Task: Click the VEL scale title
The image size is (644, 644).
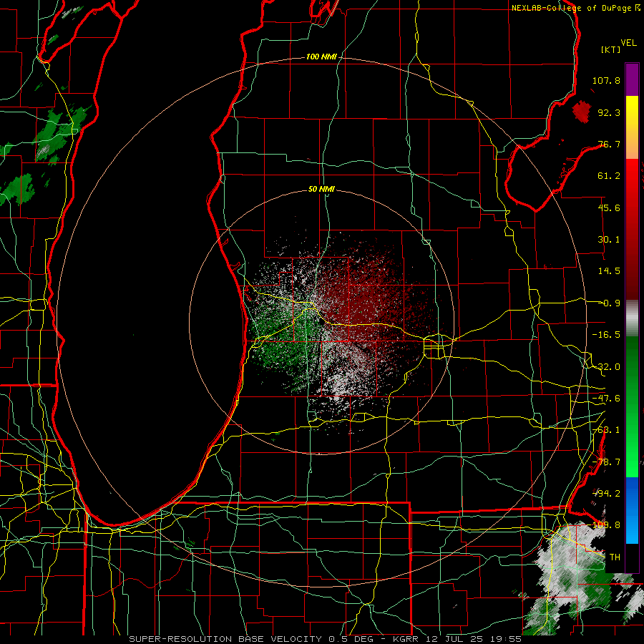Action: (628, 43)
